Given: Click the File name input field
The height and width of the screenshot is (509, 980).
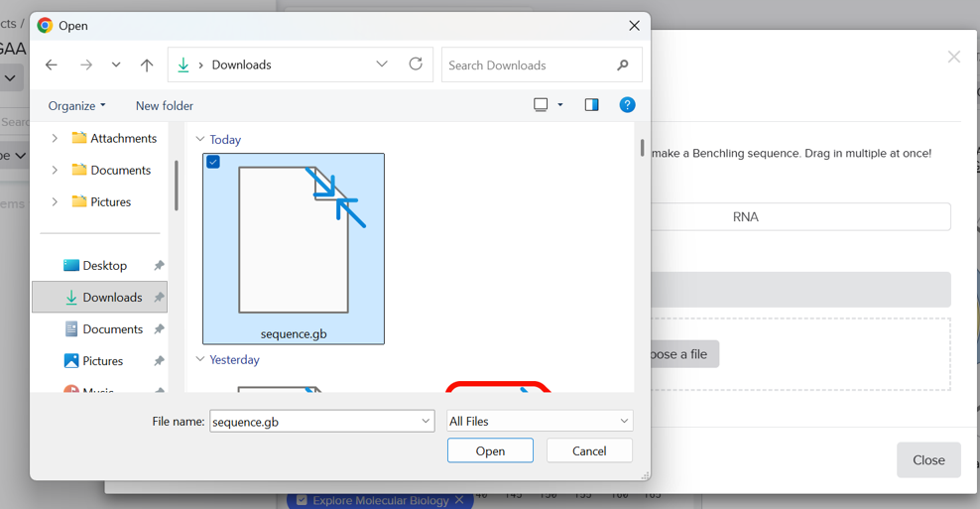Looking at the screenshot, I should (313, 422).
